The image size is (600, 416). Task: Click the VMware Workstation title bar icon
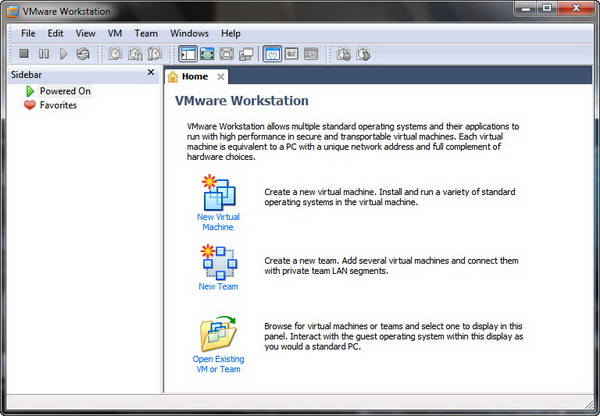[x=12, y=11]
